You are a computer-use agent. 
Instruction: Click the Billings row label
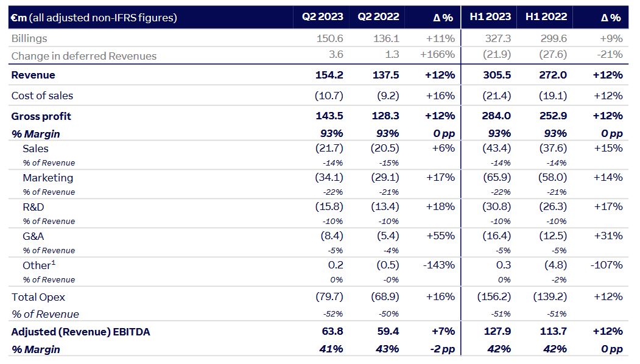[x=28, y=38]
